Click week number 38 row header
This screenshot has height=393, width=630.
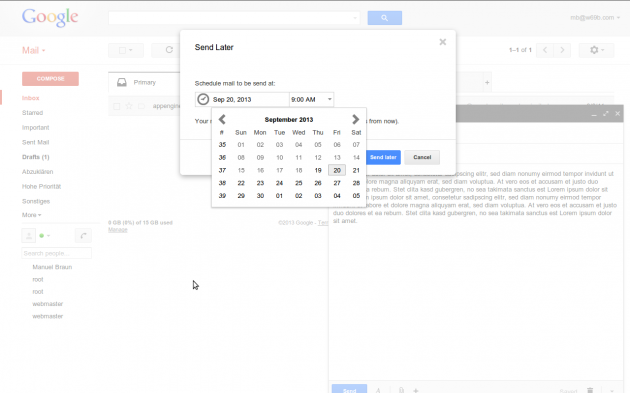(222, 183)
